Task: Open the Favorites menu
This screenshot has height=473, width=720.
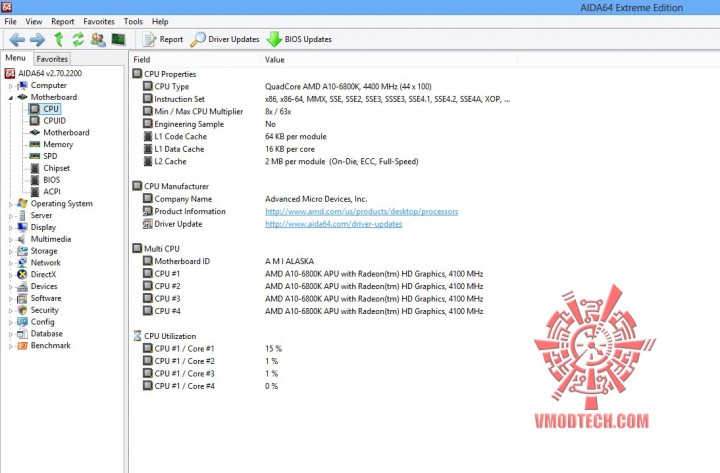Action: 99,22
